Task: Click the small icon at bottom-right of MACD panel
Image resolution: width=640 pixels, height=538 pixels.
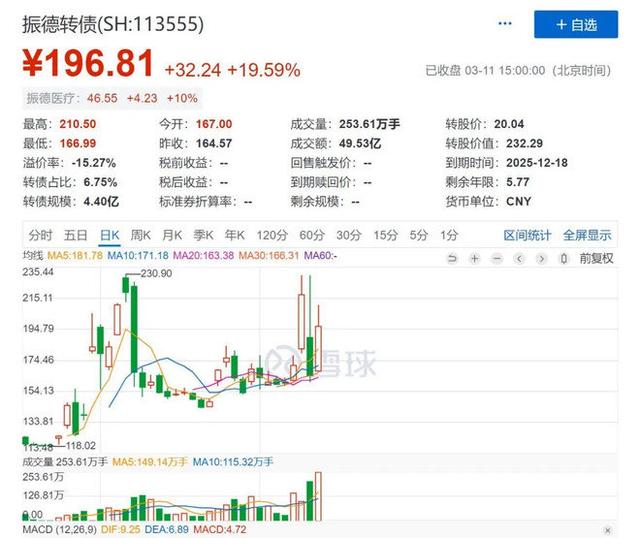Action: coord(608,530)
